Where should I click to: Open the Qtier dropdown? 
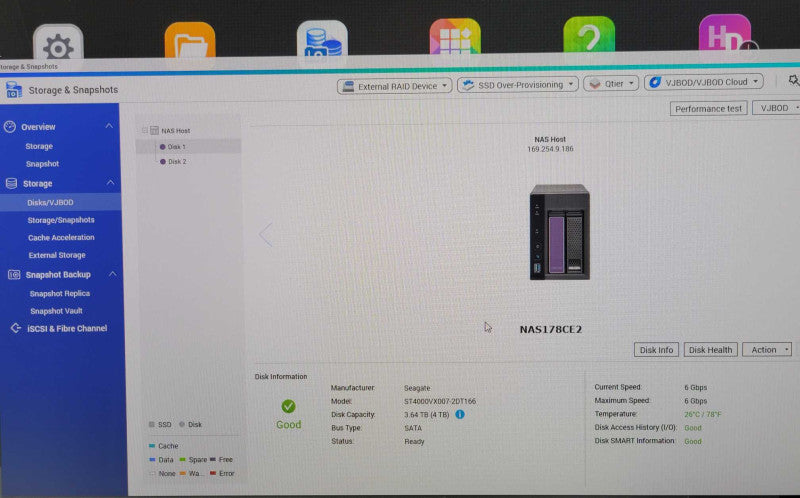click(x=611, y=83)
